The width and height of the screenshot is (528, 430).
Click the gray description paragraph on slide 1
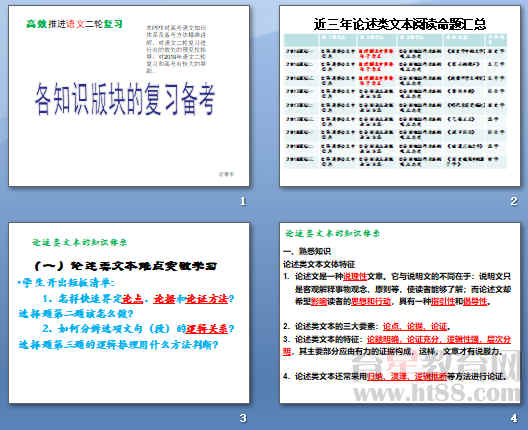(176, 49)
